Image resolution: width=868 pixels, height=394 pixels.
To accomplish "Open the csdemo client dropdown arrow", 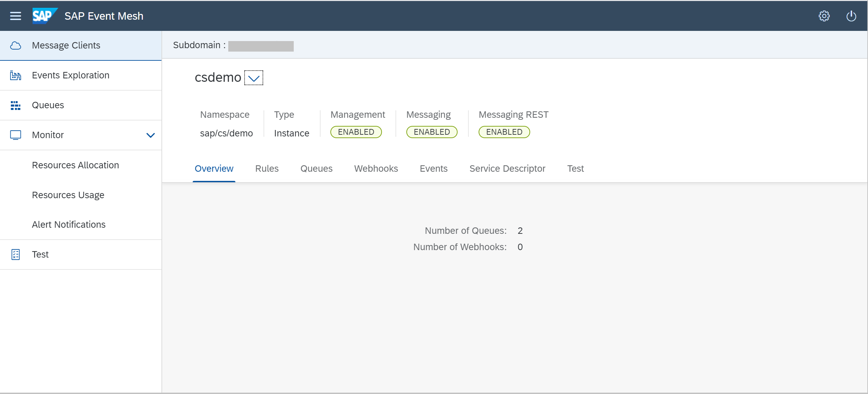I will point(254,78).
